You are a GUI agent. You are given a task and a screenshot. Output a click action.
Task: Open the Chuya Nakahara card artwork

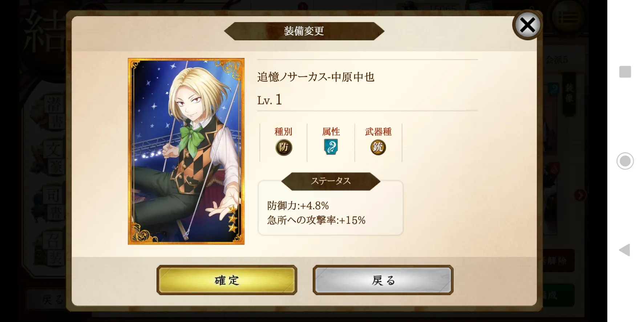[186, 151]
